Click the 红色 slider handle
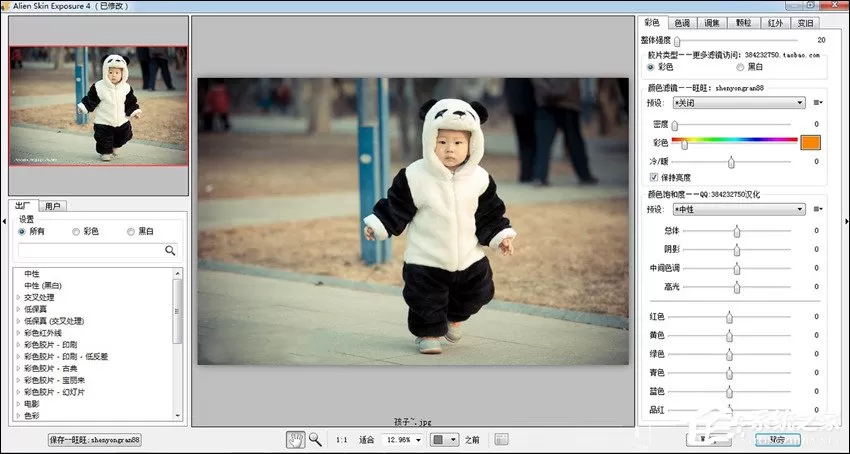 pyautogui.click(x=729, y=317)
